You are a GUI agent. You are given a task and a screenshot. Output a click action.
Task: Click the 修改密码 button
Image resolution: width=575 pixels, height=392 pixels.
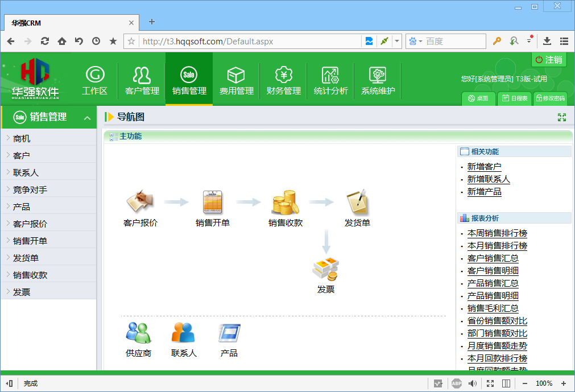point(551,98)
